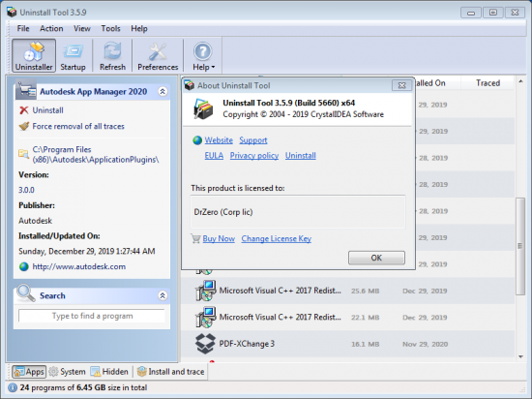Click the broom force removal icon
532x399 pixels.
(24, 126)
